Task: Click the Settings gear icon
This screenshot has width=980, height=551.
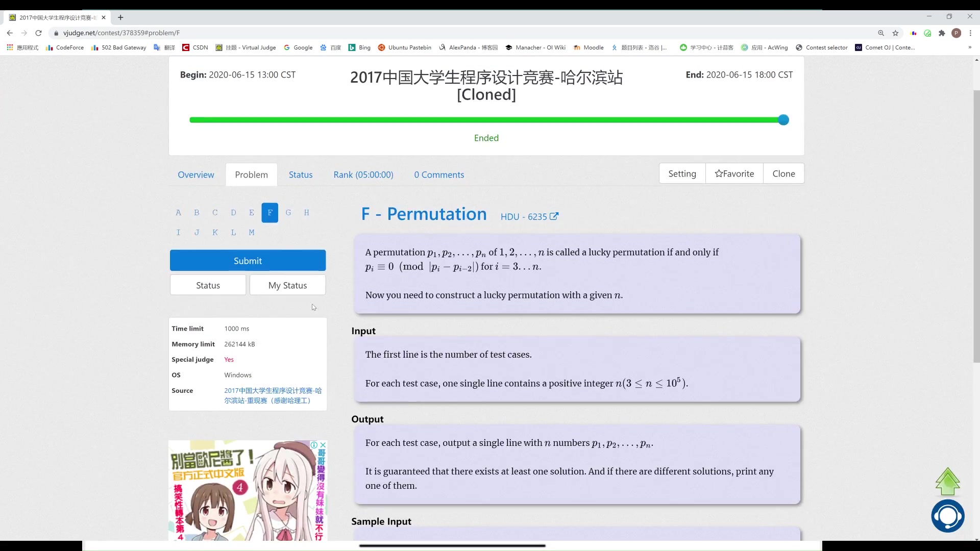Action: (682, 173)
